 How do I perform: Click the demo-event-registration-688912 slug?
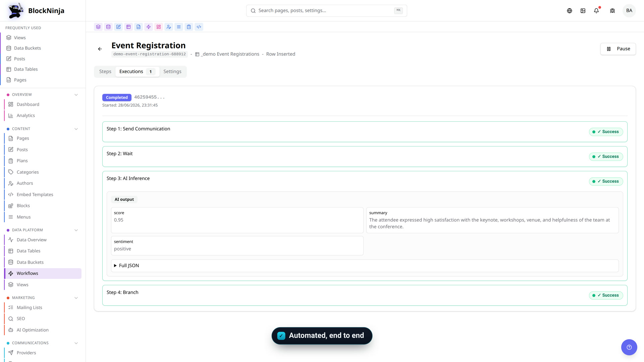click(150, 54)
